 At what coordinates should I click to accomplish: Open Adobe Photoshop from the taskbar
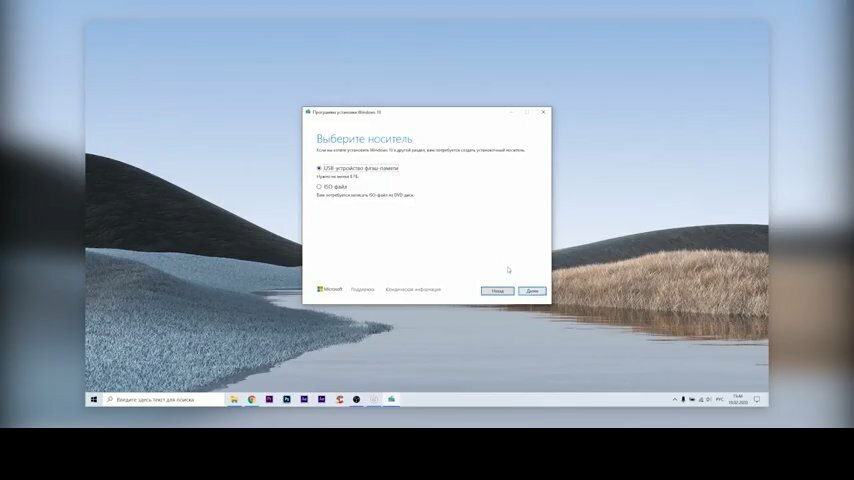(x=286, y=399)
